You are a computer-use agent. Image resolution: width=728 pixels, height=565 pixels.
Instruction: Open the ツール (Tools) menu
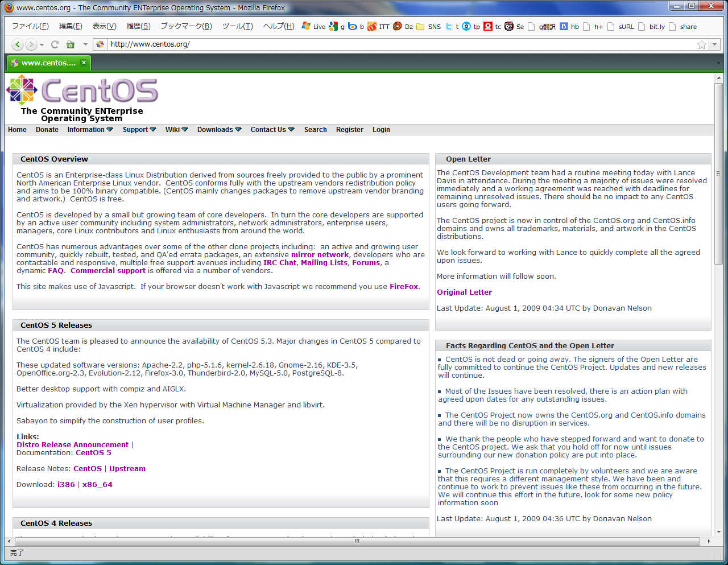click(237, 26)
